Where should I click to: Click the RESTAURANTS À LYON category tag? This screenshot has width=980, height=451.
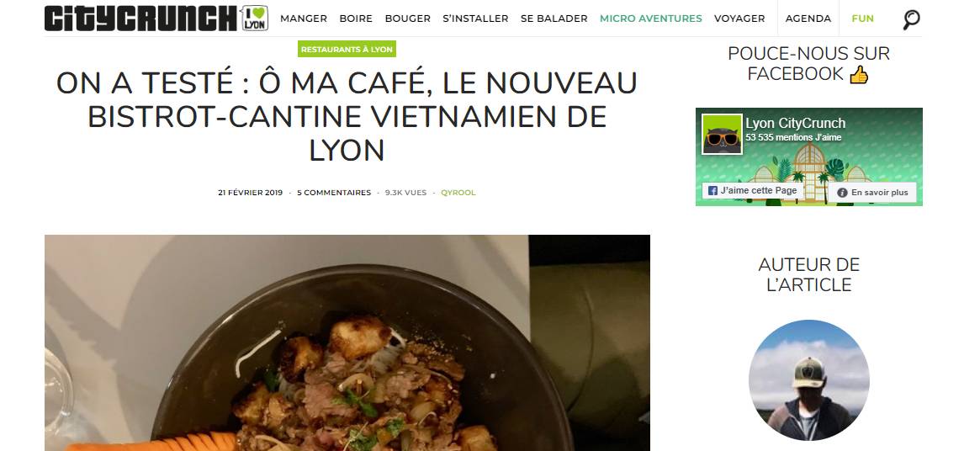347,50
